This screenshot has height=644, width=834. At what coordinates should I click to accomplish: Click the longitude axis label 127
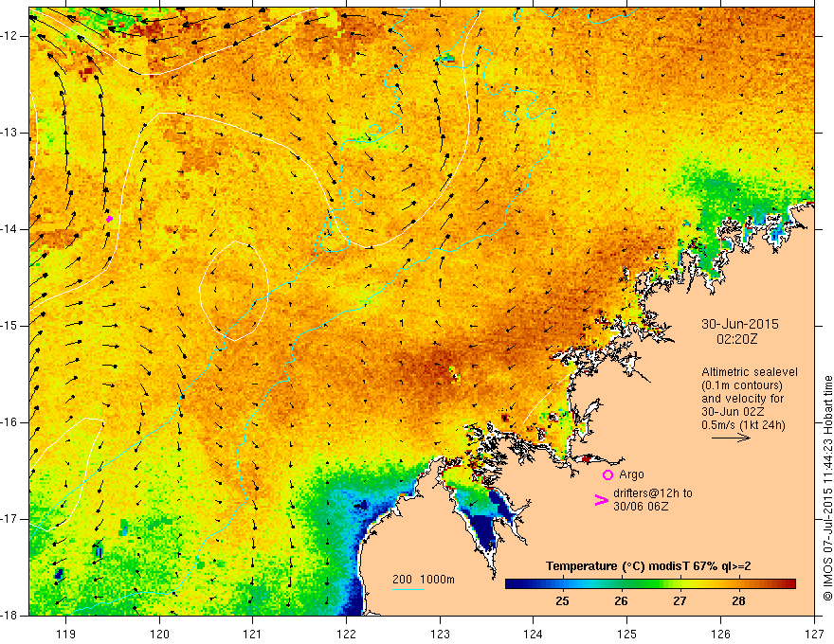[814, 634]
